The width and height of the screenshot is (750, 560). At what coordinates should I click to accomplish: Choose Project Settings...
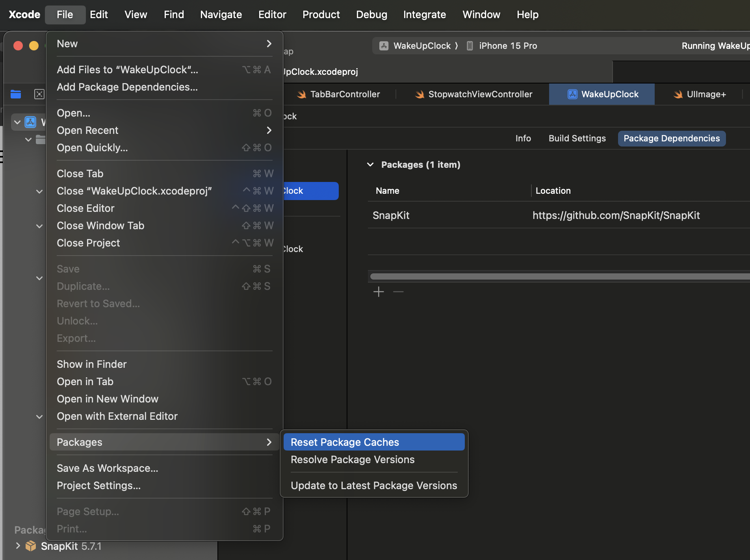pos(165,486)
